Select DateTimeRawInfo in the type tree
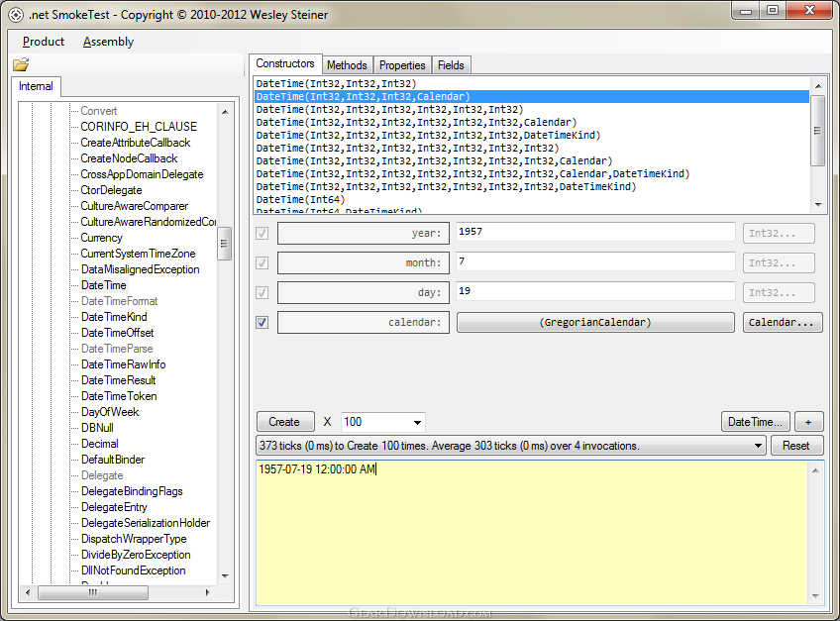Image resolution: width=840 pixels, height=621 pixels. [123, 364]
